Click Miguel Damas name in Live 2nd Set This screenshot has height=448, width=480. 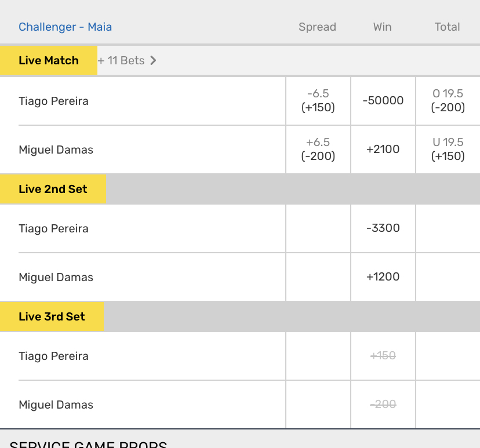click(56, 277)
